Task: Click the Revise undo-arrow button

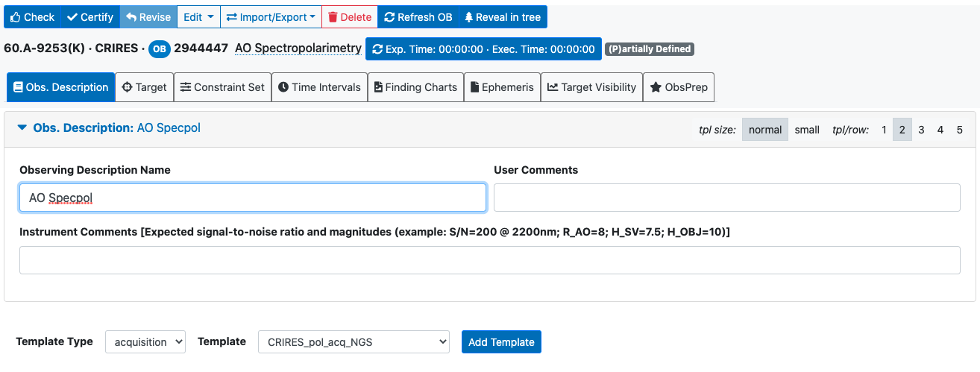Action: click(148, 17)
